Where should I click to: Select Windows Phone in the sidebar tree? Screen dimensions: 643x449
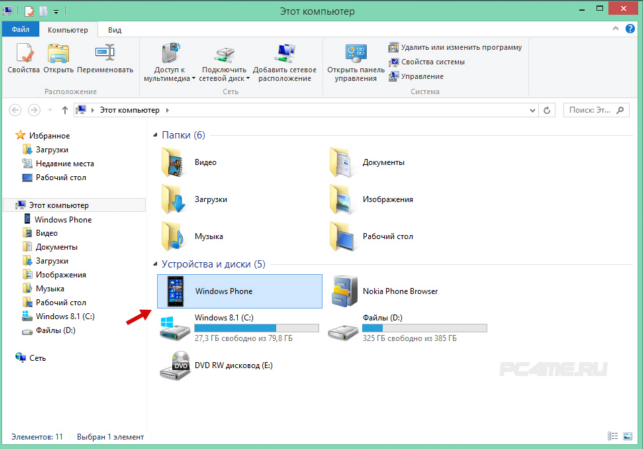(57, 219)
